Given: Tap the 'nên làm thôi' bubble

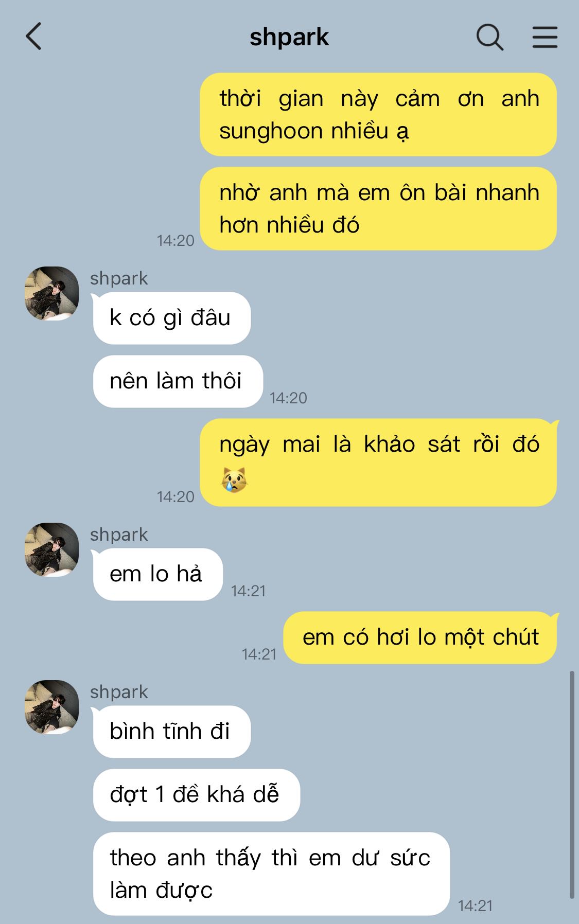Looking at the screenshot, I should [x=178, y=381].
